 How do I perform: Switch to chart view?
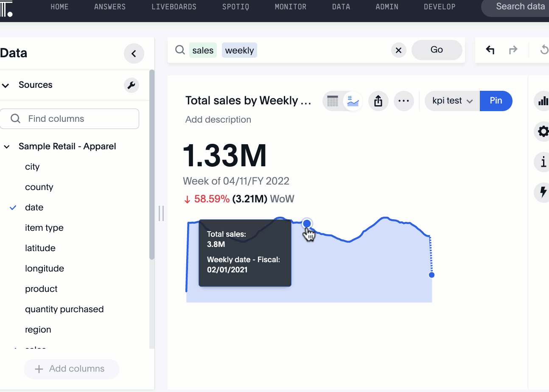353,101
